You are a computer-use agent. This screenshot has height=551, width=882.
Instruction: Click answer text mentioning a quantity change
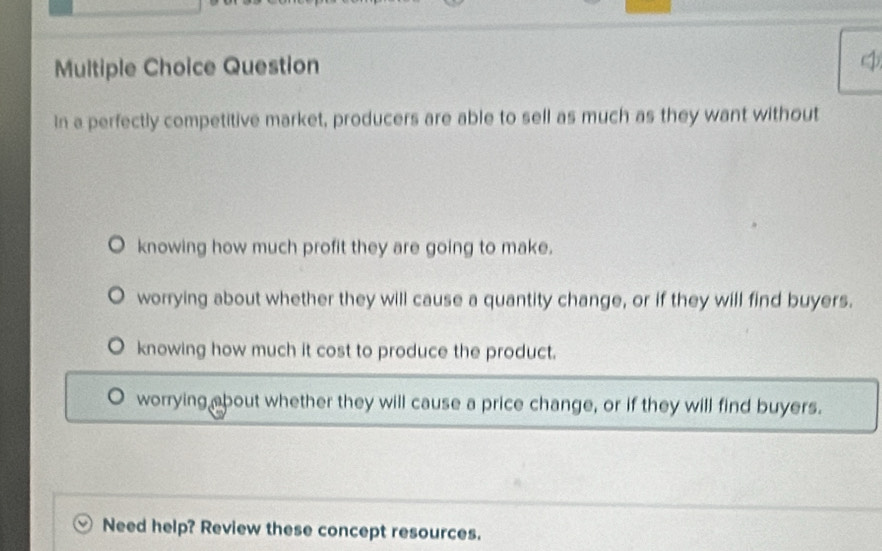[494, 298]
